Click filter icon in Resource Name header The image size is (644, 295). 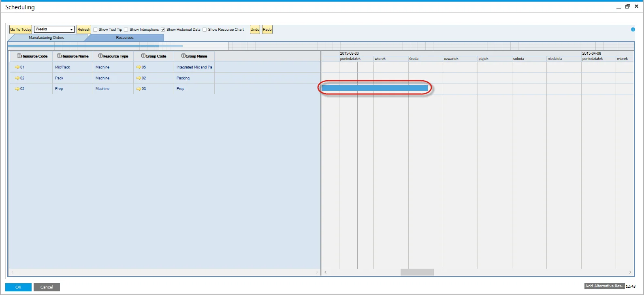[59, 56]
